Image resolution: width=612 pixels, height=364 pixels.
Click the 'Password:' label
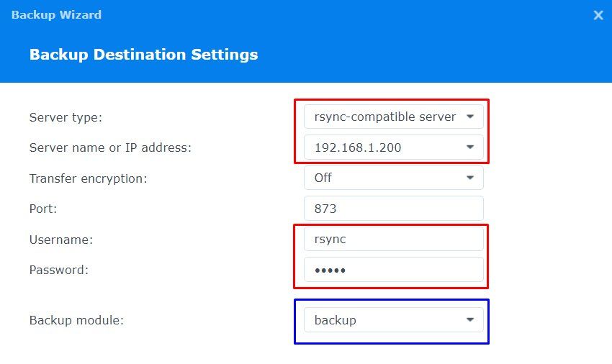click(59, 270)
